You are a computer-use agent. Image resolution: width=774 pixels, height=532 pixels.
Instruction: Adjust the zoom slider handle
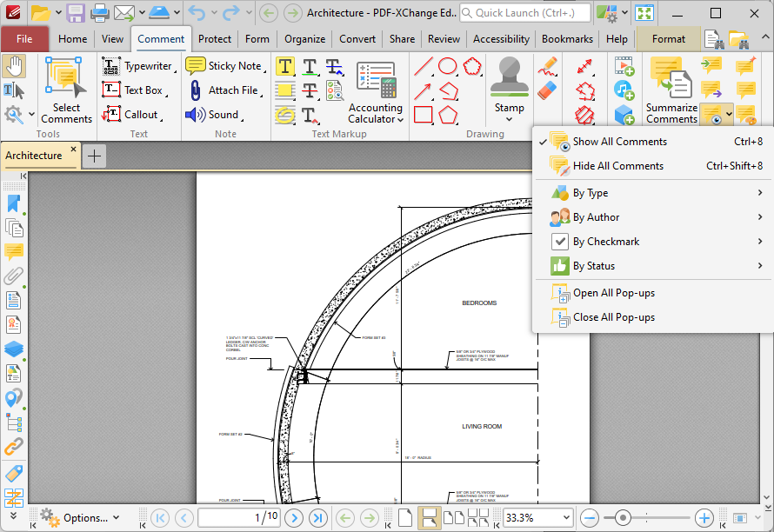(x=623, y=518)
